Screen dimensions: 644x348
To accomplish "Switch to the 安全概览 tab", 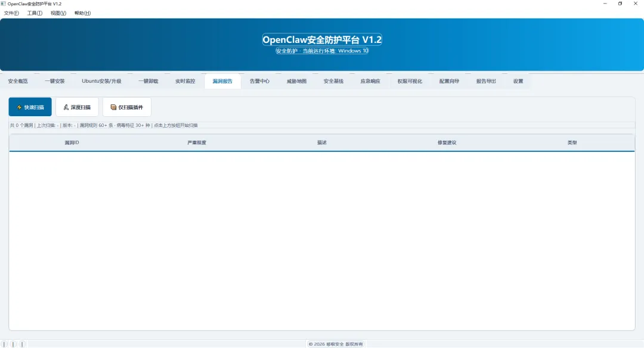I will tap(18, 81).
